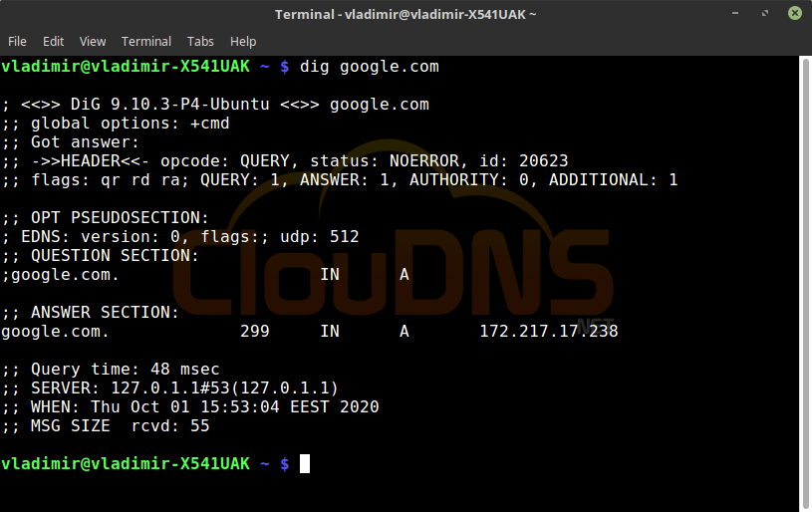Screen dimensions: 812x512
Task: Click the 'ADDITIONAL: 1' text
Action: tap(613, 180)
